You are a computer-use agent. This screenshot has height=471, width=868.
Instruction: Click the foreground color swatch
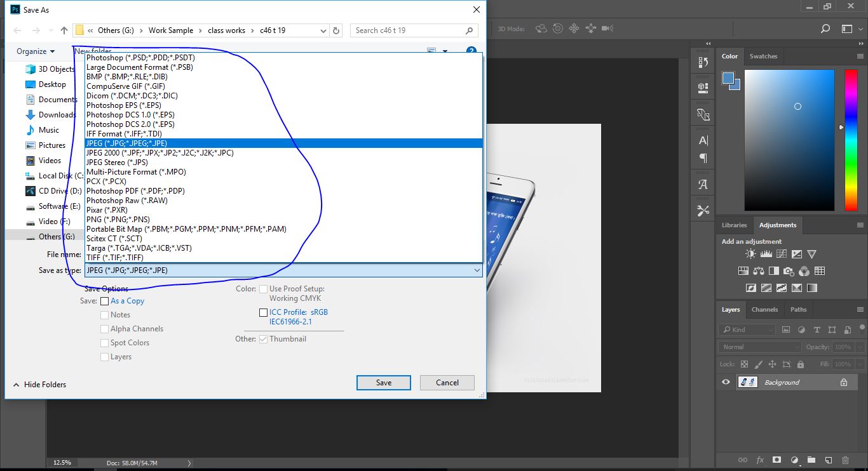[728, 79]
